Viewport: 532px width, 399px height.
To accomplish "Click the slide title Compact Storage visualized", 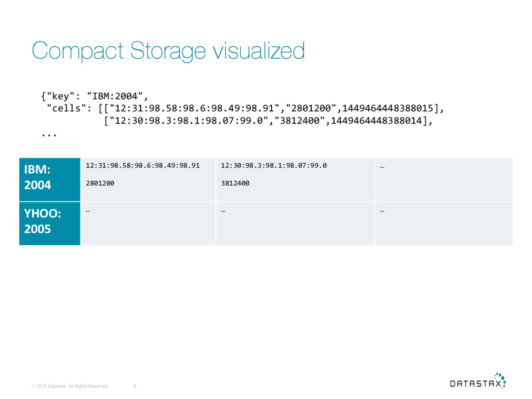I will 168,51.
